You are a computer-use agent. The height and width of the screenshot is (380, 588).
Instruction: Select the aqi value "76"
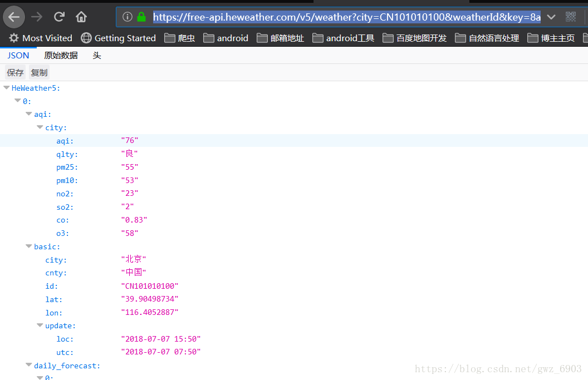click(x=130, y=141)
